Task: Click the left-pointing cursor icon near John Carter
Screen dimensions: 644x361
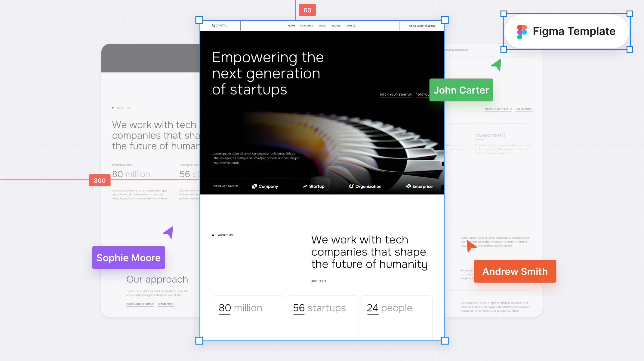Action: (497, 66)
